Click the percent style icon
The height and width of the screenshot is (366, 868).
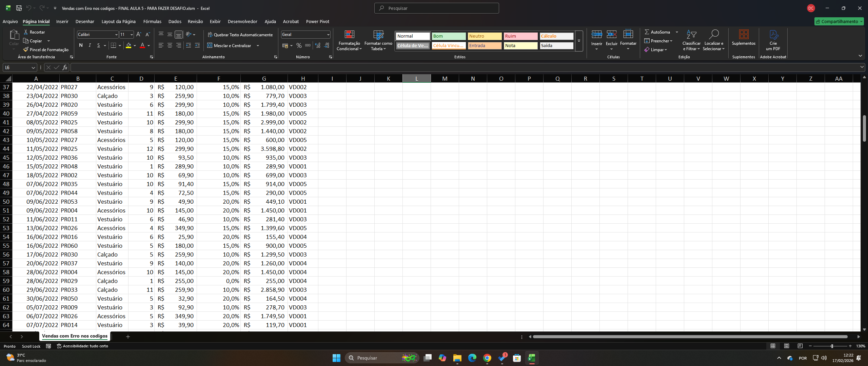299,45
